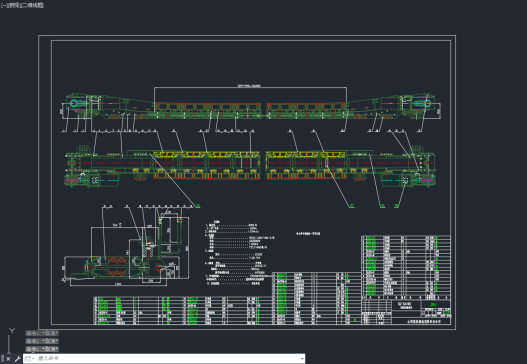Open command line customize wrench menu
Screen dimensions: 527x364
pos(17,359)
